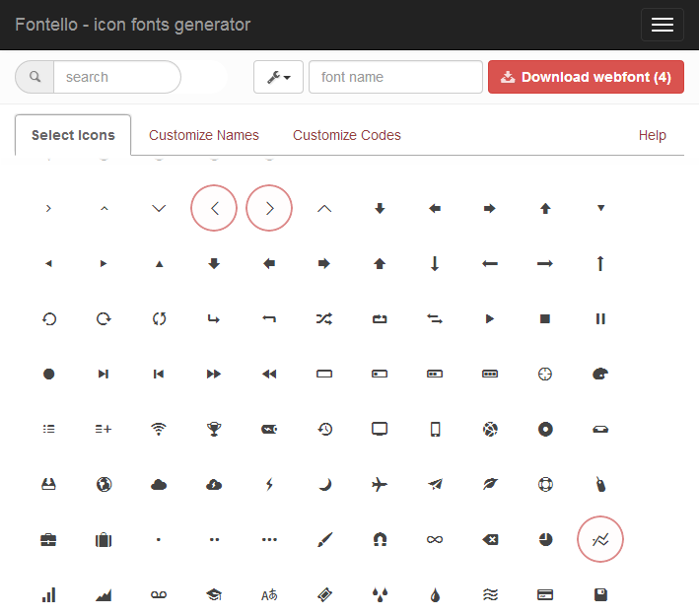Click the font name input field
Image resolution: width=699 pixels, height=616 pixels.
(395, 77)
